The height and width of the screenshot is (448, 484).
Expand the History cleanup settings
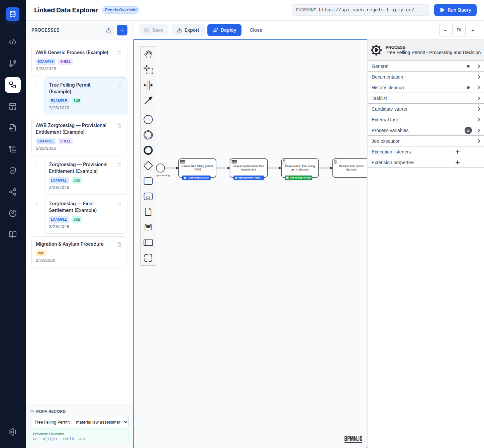coord(425,87)
